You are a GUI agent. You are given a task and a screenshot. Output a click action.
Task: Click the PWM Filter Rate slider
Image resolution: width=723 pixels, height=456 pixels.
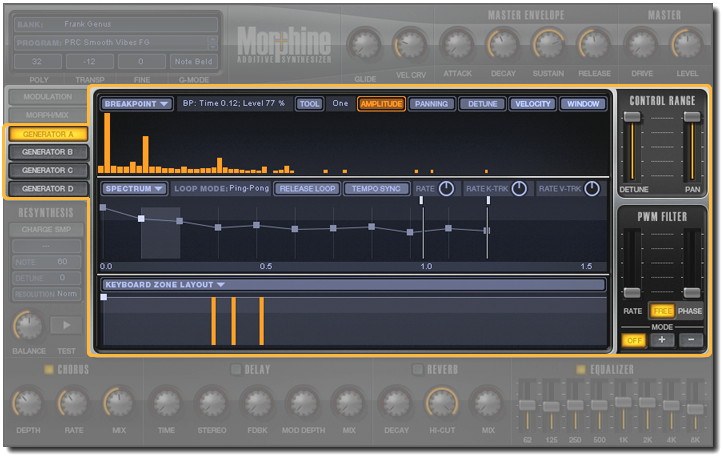point(632,292)
